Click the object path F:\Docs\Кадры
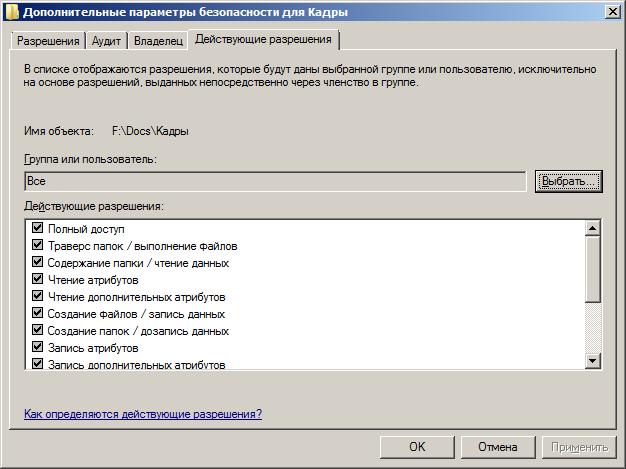Viewport: 626px width, 469px height. [150, 131]
